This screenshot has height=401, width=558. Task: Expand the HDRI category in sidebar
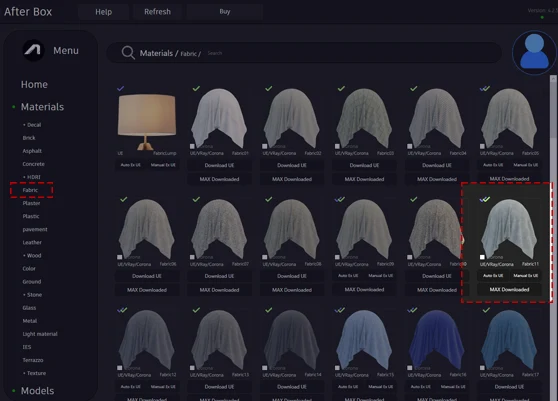click(x=32, y=177)
